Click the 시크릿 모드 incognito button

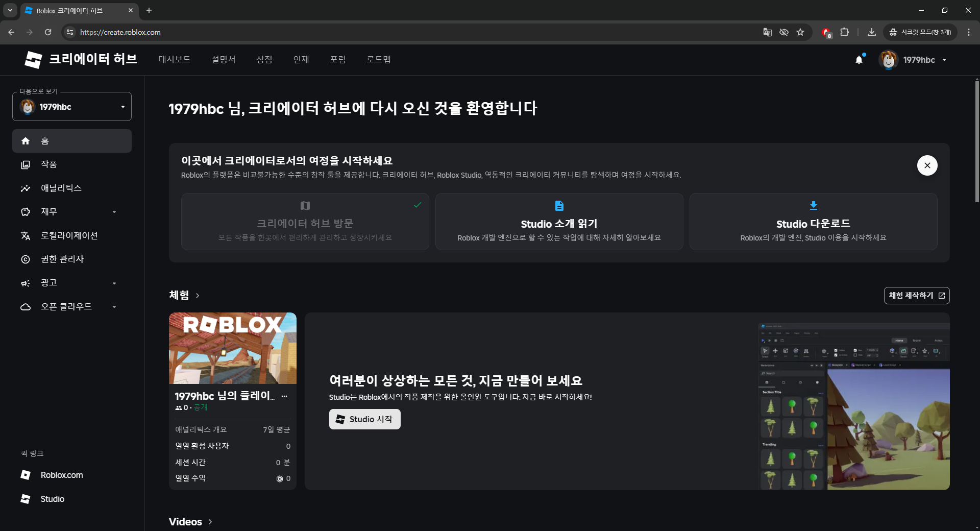tap(920, 32)
